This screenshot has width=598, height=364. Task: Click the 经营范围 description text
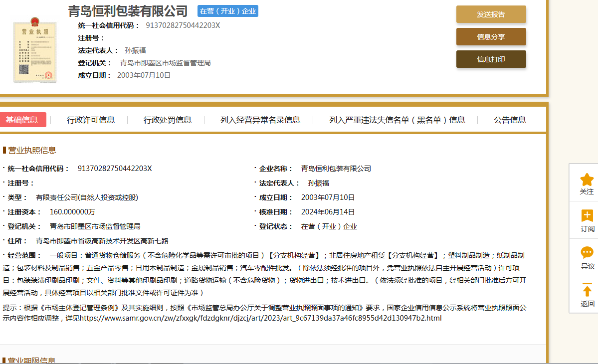click(x=264, y=274)
